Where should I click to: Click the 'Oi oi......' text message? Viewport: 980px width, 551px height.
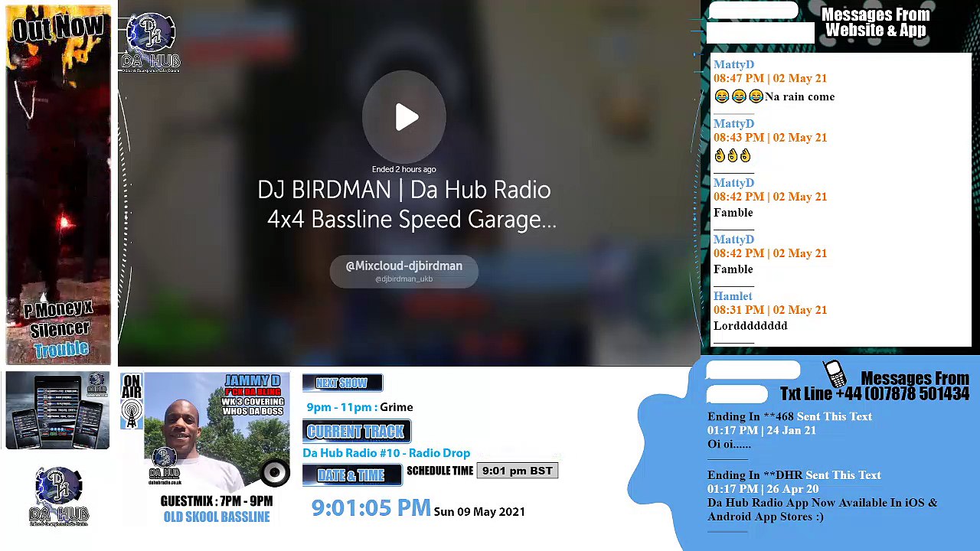(x=729, y=444)
